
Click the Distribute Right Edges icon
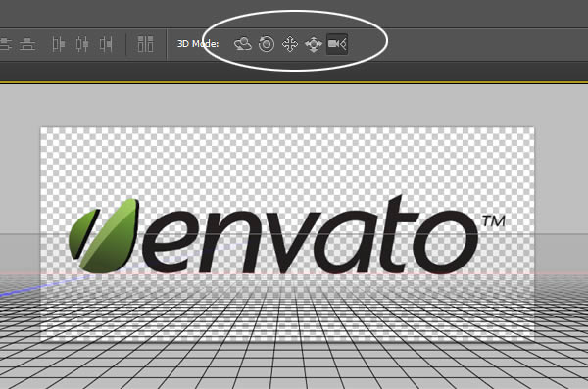pyautogui.click(x=106, y=44)
